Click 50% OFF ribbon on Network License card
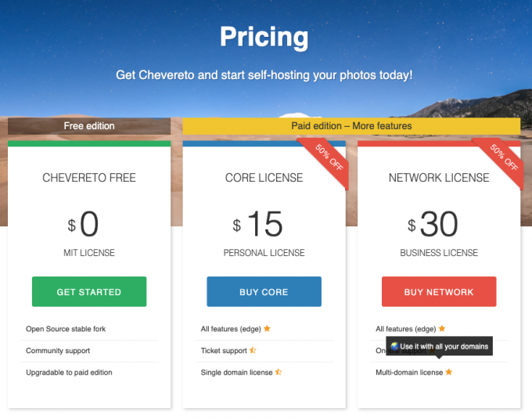This screenshot has width=532, height=419. click(x=502, y=158)
